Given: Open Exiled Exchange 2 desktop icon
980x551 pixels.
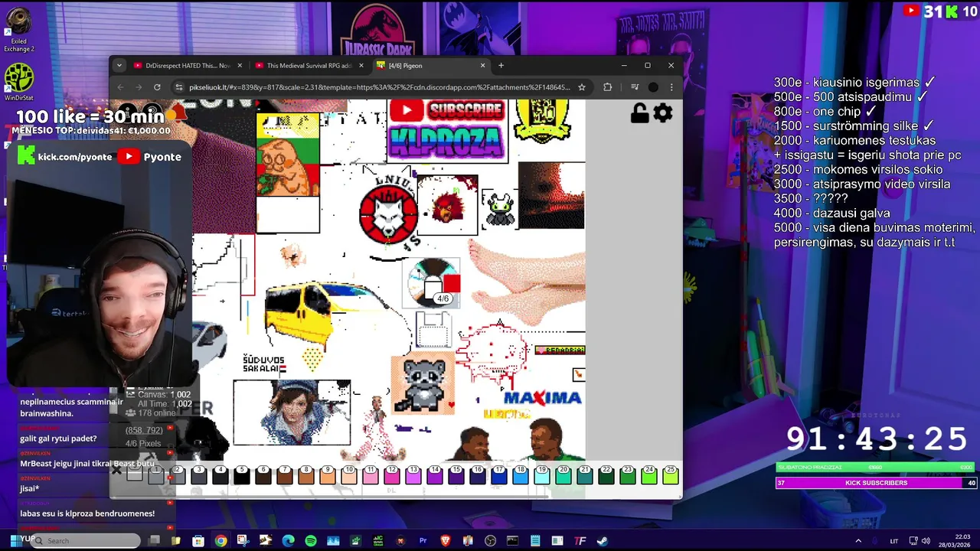Looking at the screenshot, I should tap(19, 29).
